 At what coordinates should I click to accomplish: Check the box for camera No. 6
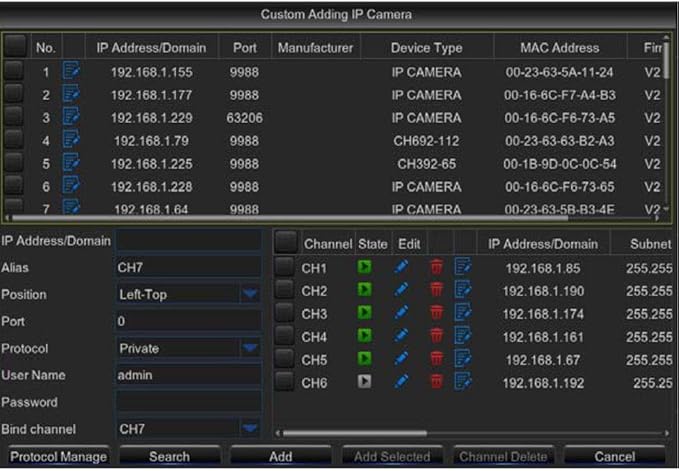13,185
